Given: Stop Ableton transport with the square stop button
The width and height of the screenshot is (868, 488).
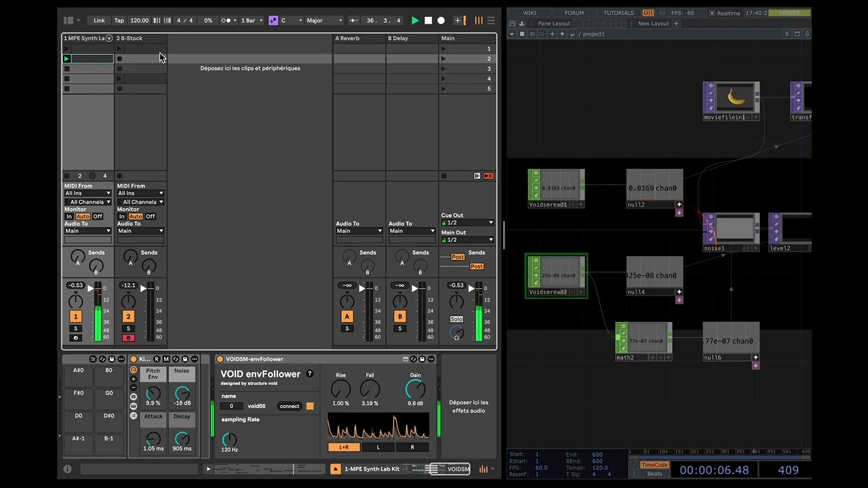Looking at the screenshot, I should 428,20.
